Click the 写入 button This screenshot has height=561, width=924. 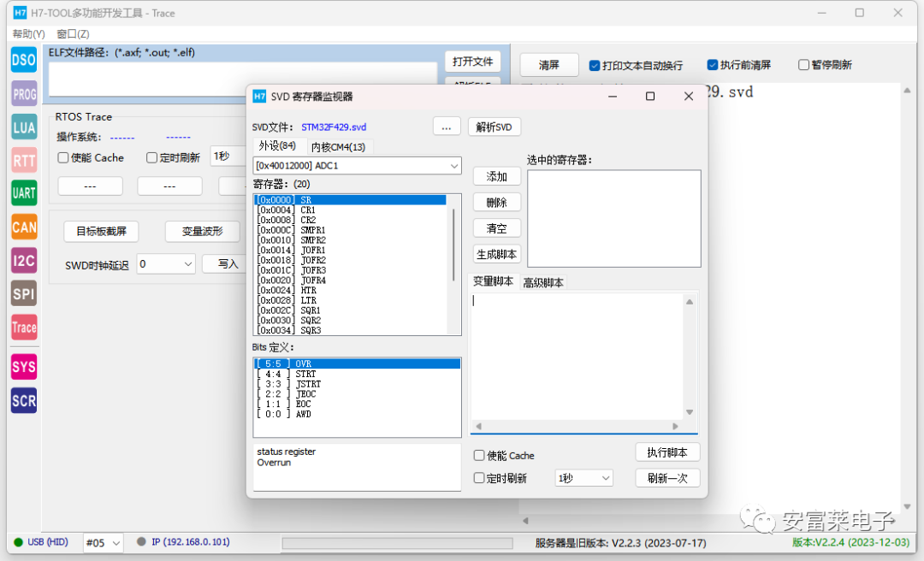224,264
